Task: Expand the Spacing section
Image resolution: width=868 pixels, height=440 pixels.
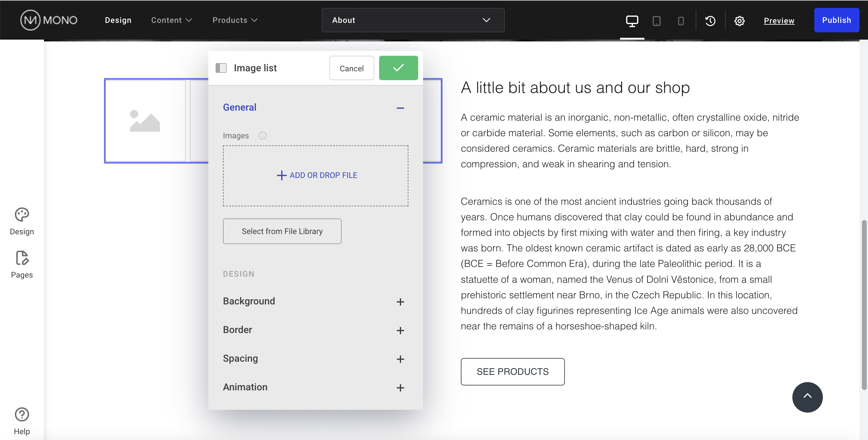Action: [400, 359]
